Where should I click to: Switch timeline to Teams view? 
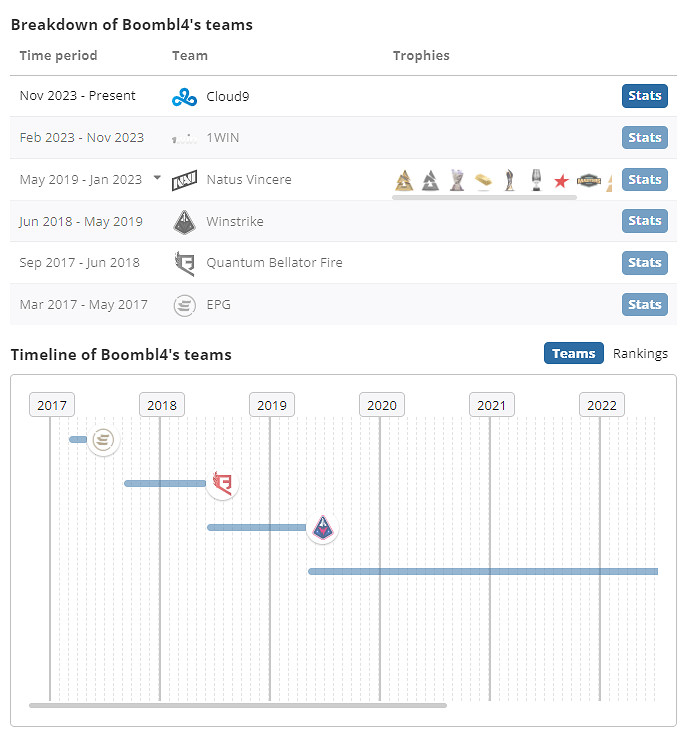(574, 353)
